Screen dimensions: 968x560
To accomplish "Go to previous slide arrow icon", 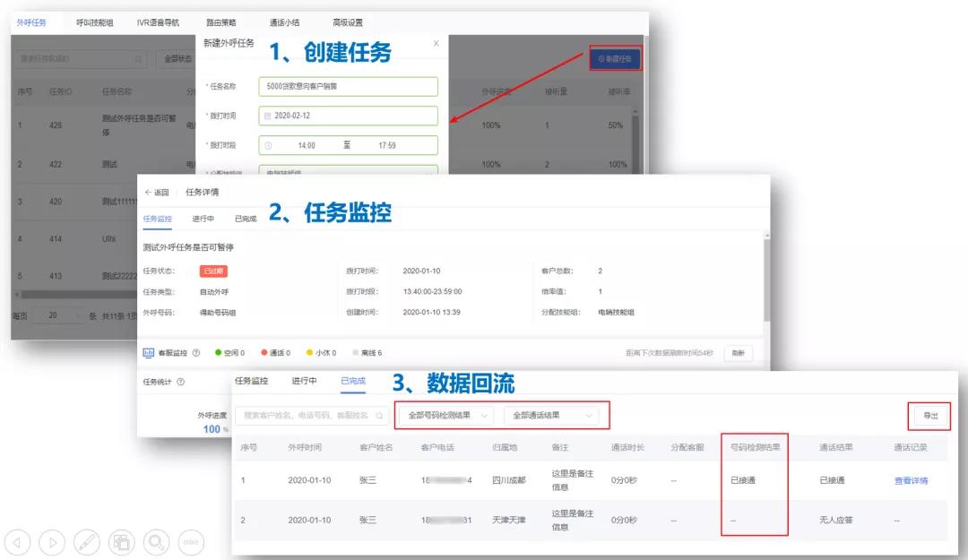I will pyautogui.click(x=19, y=541).
